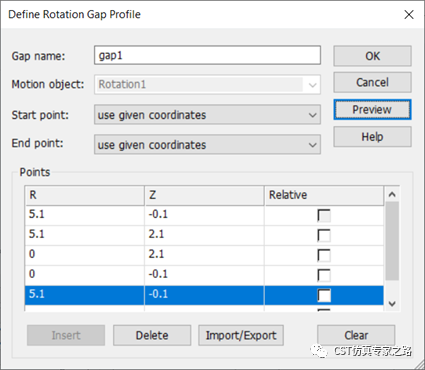The image size is (425, 370).
Task: Toggle Relative checkbox for row 5.1, 2.1
Action: [324, 236]
